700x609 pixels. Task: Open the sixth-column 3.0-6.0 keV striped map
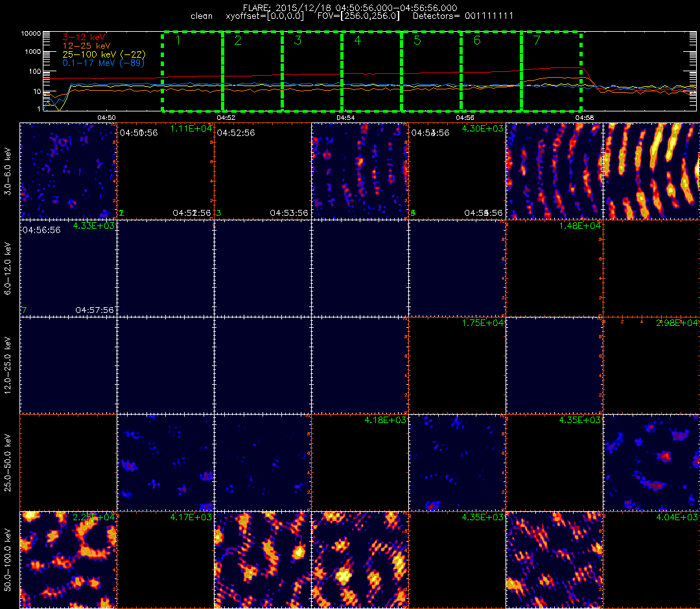pyautogui.click(x=554, y=171)
